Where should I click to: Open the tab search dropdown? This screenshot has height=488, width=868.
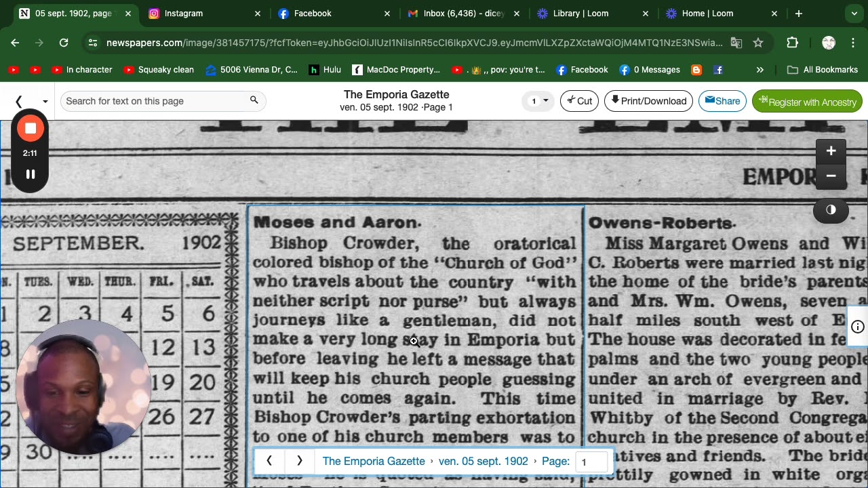[854, 14]
